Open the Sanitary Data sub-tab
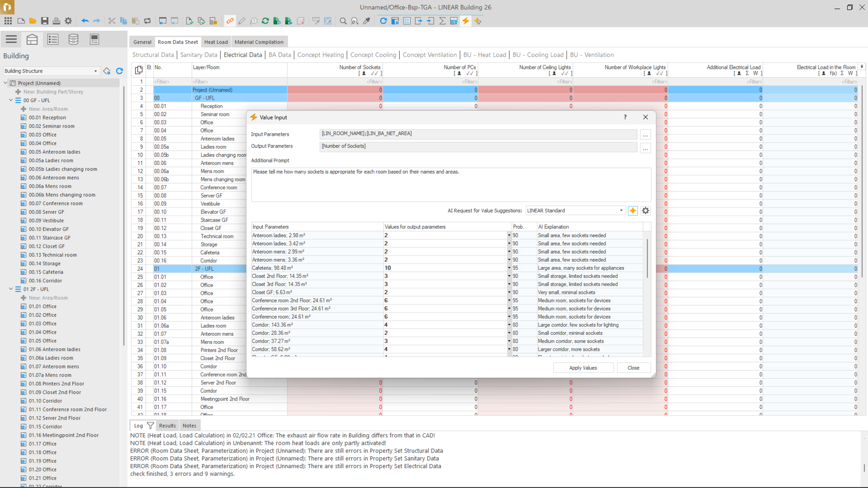 199,55
